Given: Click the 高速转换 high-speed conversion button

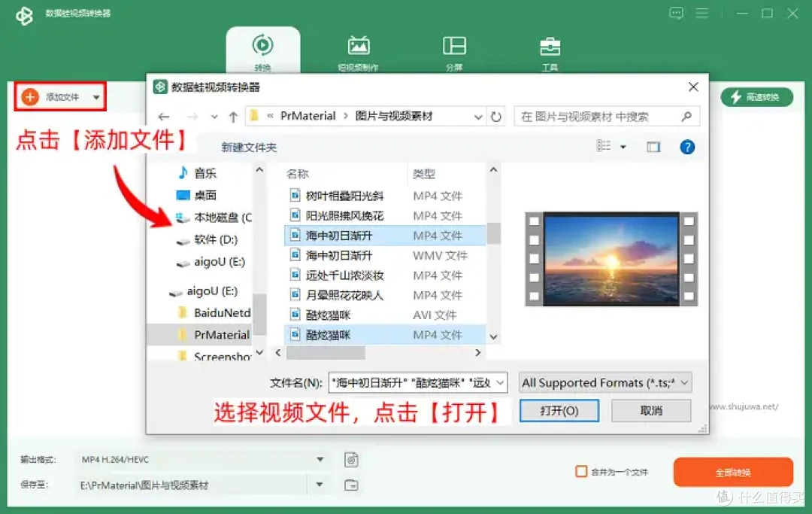Looking at the screenshot, I should coord(756,97).
